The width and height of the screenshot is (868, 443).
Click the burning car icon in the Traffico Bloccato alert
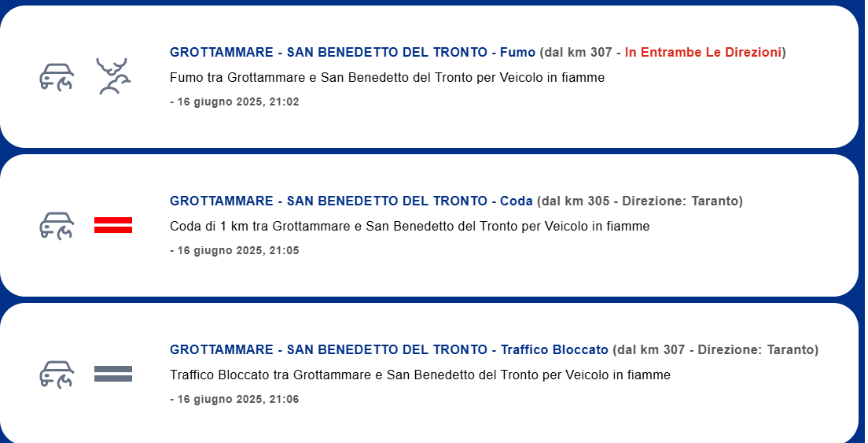[x=57, y=375]
